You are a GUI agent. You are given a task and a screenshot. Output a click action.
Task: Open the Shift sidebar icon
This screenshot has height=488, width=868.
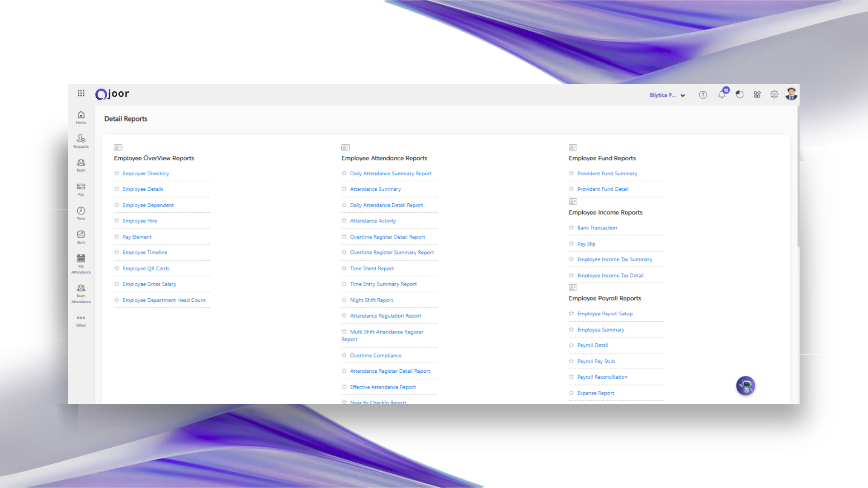pyautogui.click(x=81, y=237)
